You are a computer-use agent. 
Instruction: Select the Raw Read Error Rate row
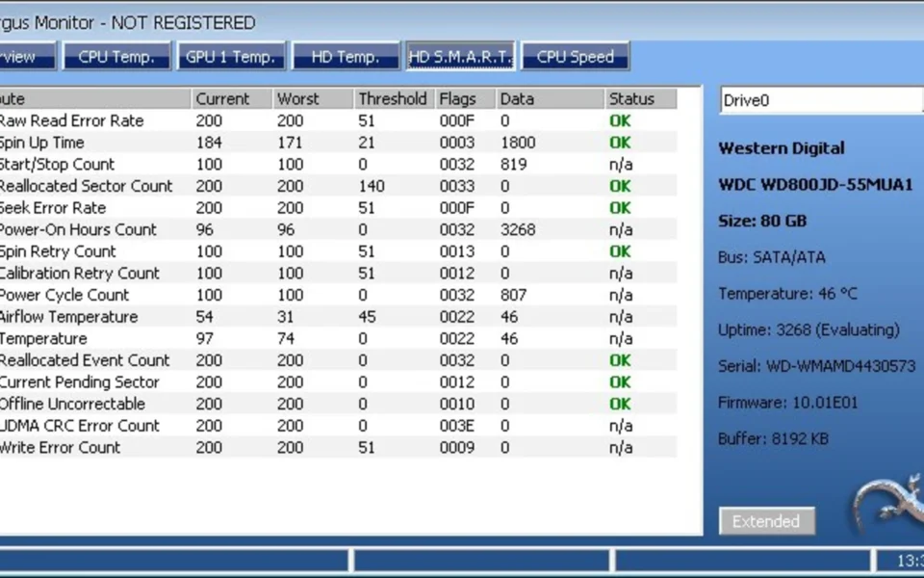pyautogui.click(x=338, y=120)
